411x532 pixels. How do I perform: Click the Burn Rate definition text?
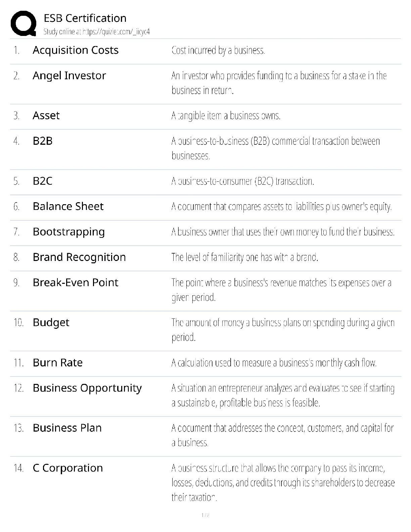274,363
